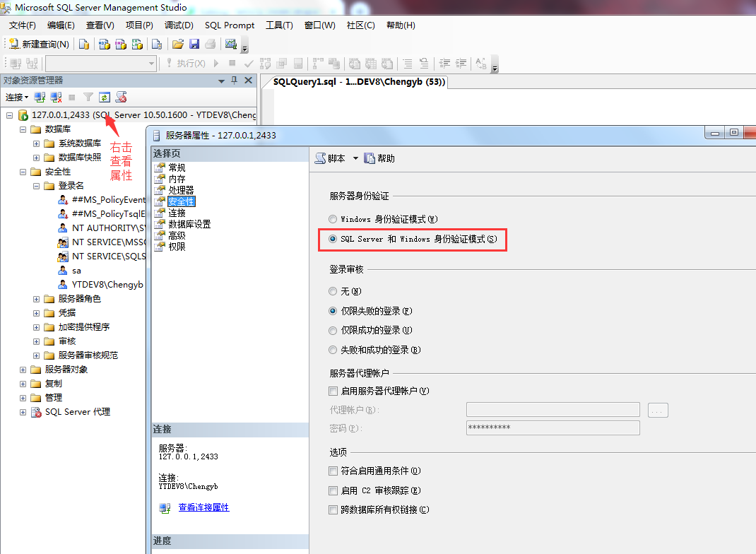Viewport: 756px width, 554px height.
Task: Expand the 服务器角色 folder
Action: click(x=36, y=299)
